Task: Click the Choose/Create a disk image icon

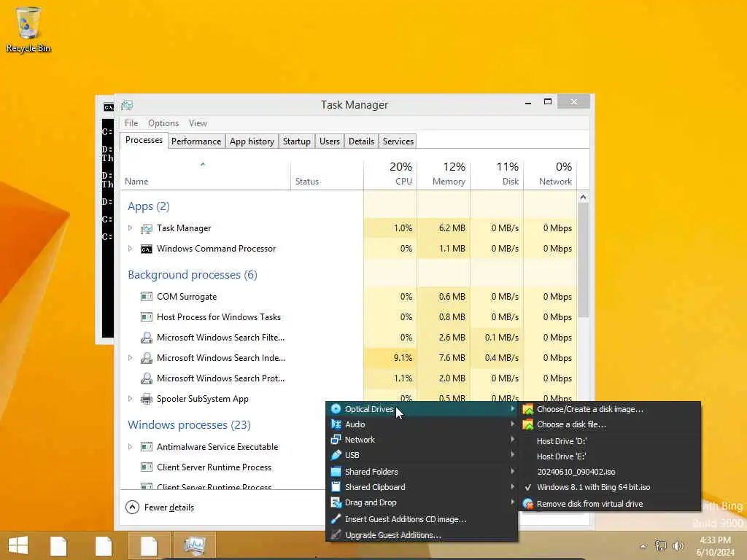Action: [527, 408]
